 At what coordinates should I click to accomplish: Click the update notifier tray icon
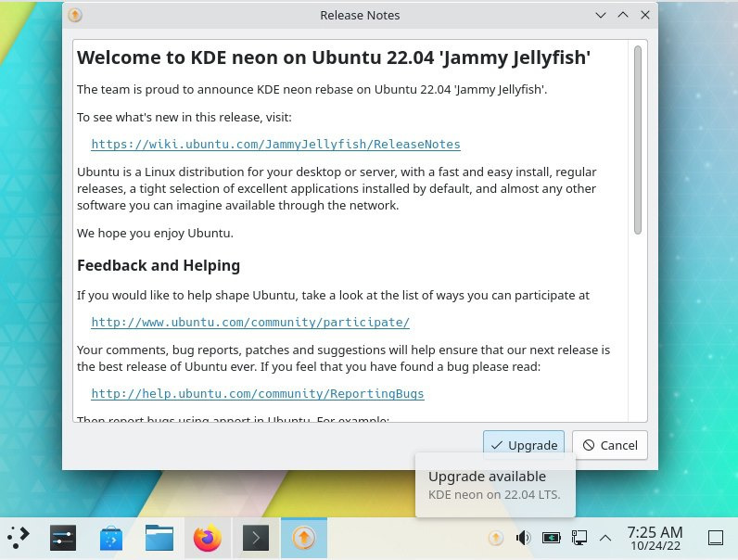(x=496, y=537)
